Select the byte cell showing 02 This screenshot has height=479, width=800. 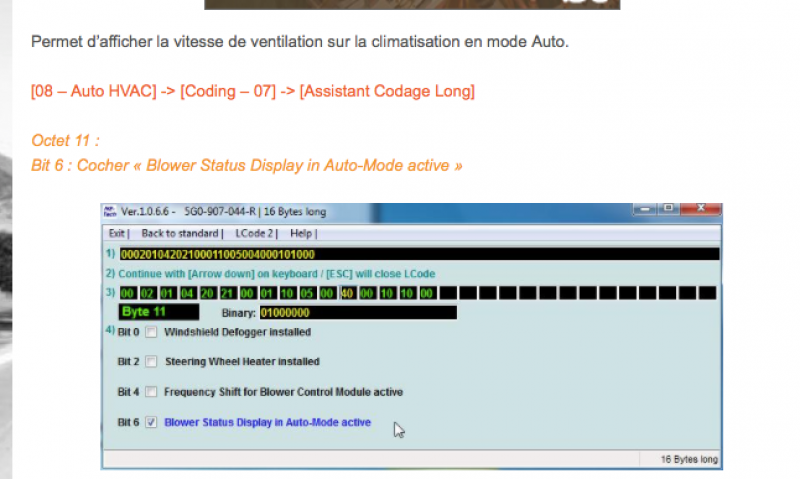coord(147,293)
